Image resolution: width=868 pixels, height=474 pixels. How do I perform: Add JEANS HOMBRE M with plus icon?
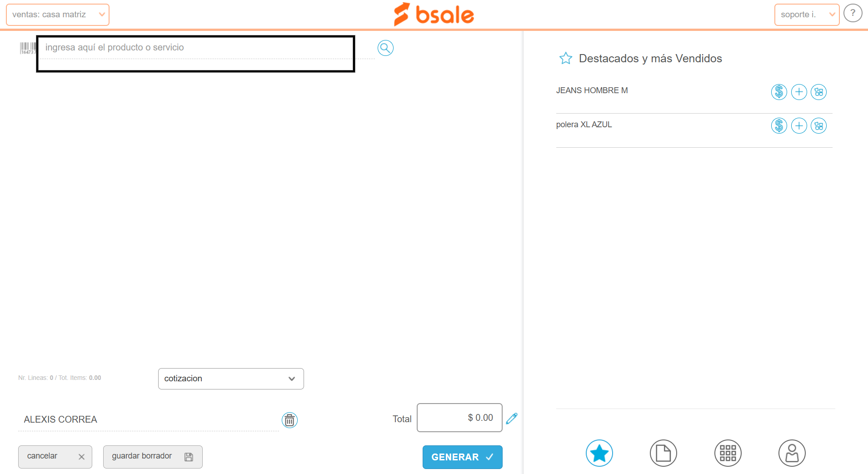pyautogui.click(x=799, y=92)
